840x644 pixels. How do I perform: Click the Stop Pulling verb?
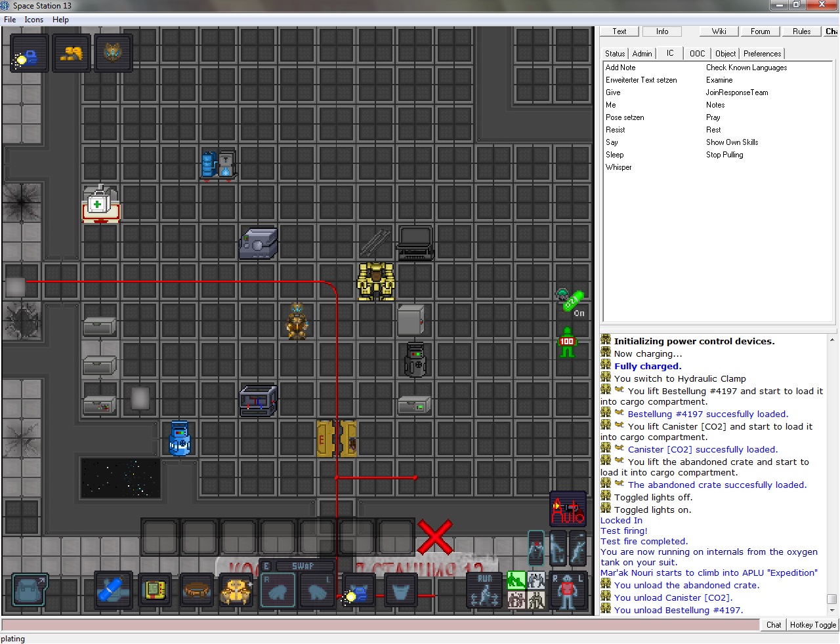[x=724, y=155]
